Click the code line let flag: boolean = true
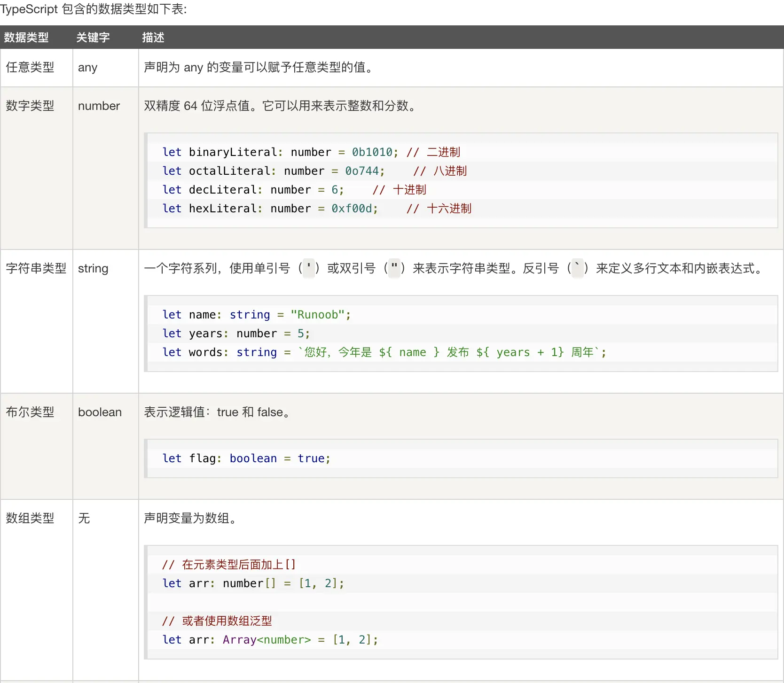784x683 pixels. (x=246, y=458)
